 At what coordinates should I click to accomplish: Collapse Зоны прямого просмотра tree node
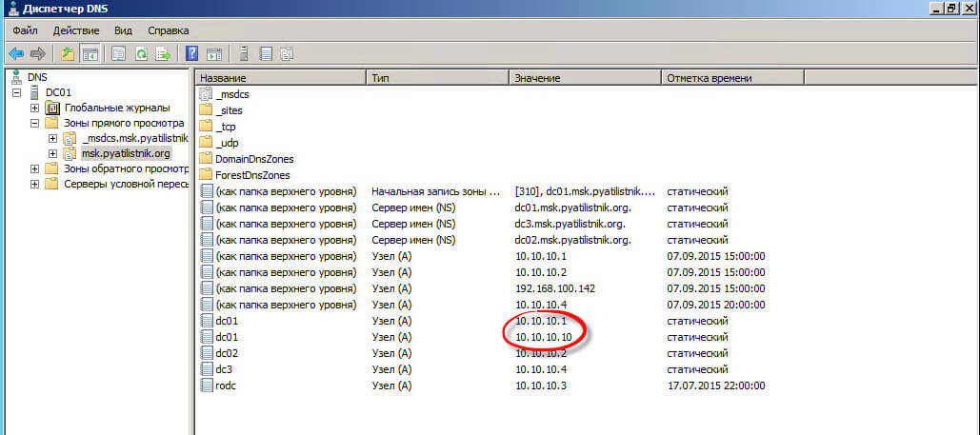[x=35, y=123]
